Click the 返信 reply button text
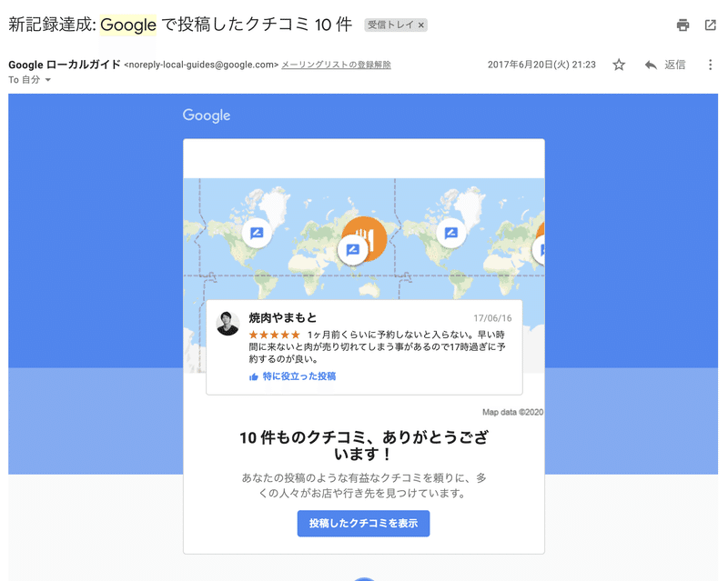Image resolution: width=728 pixels, height=581 pixels. [674, 65]
